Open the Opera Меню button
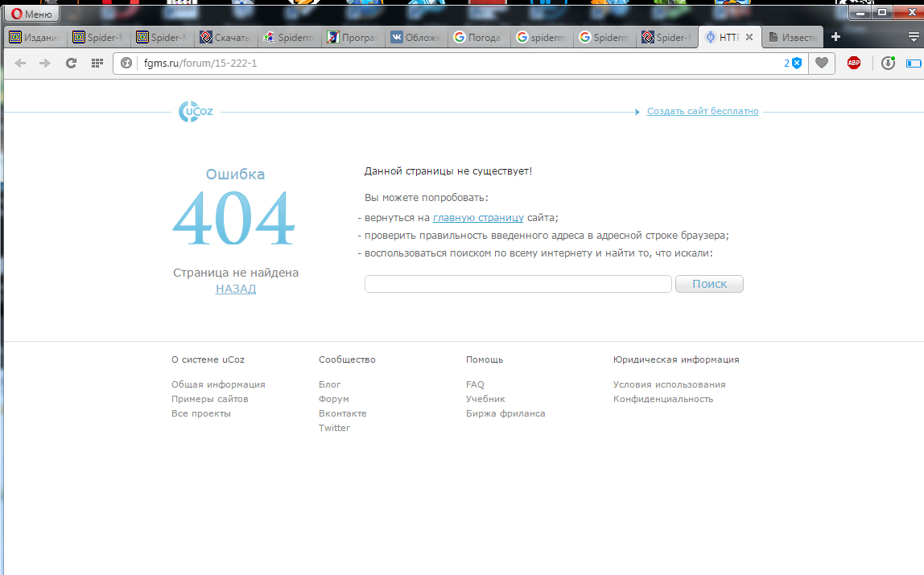The width and height of the screenshot is (924, 575). (32, 14)
